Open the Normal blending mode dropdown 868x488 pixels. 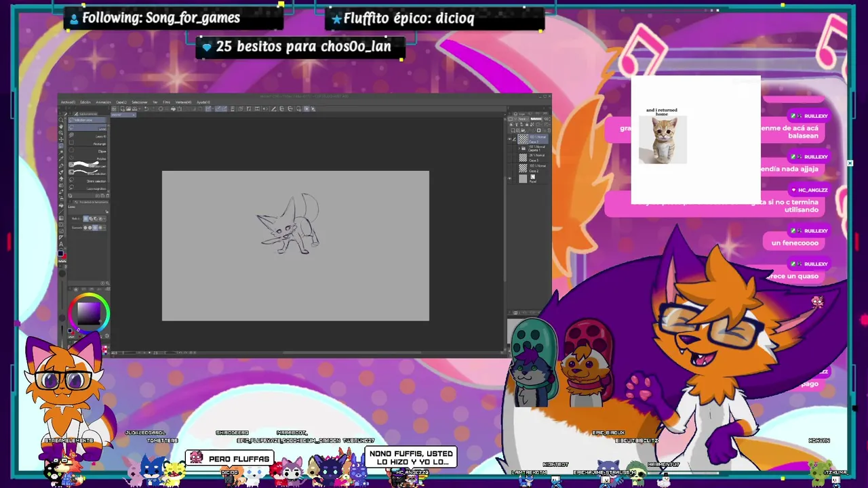[524, 119]
